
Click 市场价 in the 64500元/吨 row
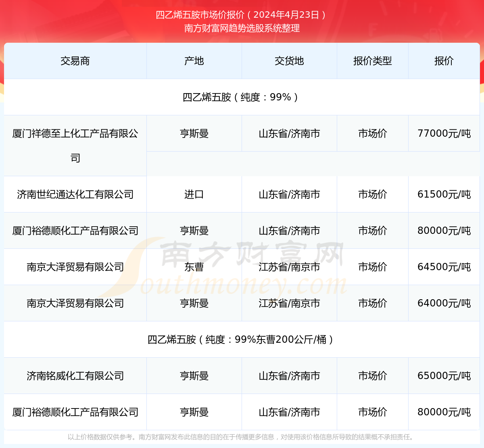pyautogui.click(x=373, y=267)
